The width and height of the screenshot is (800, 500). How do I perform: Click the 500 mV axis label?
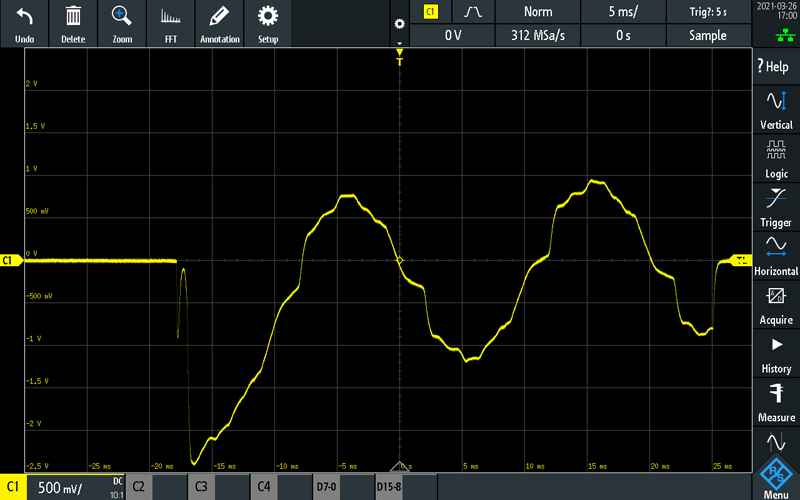(x=37, y=211)
